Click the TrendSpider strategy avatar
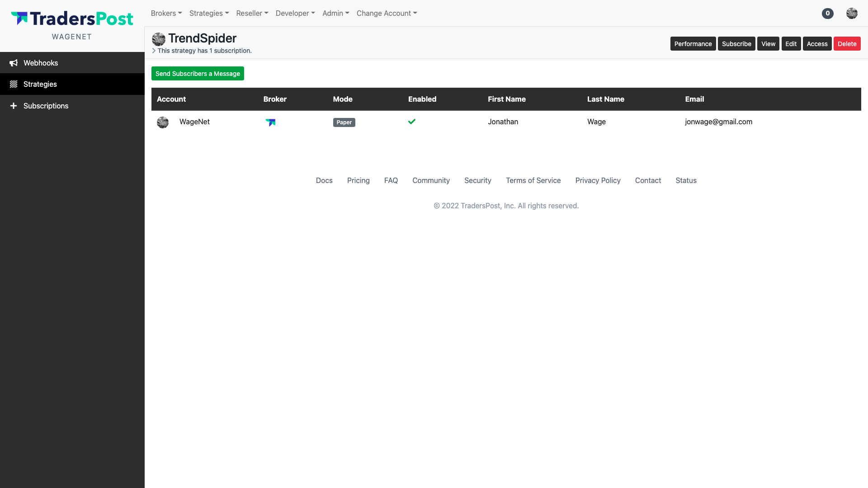The width and height of the screenshot is (868, 488). click(159, 39)
